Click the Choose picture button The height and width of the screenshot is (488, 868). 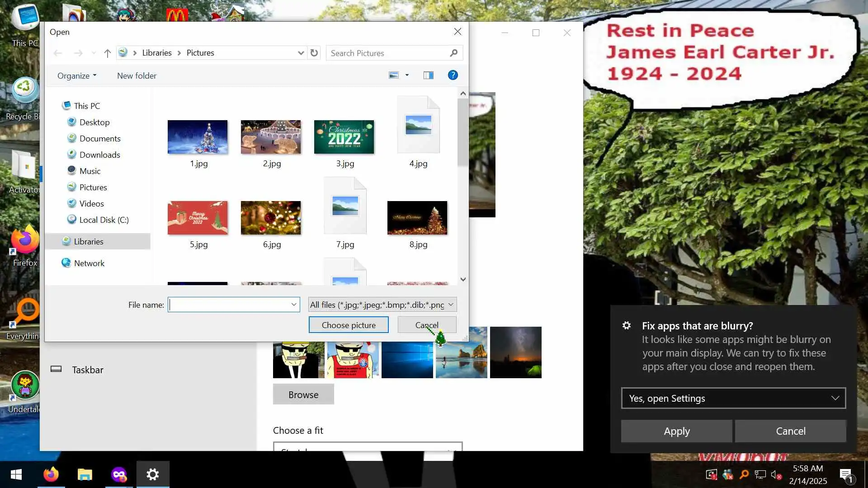pos(348,325)
